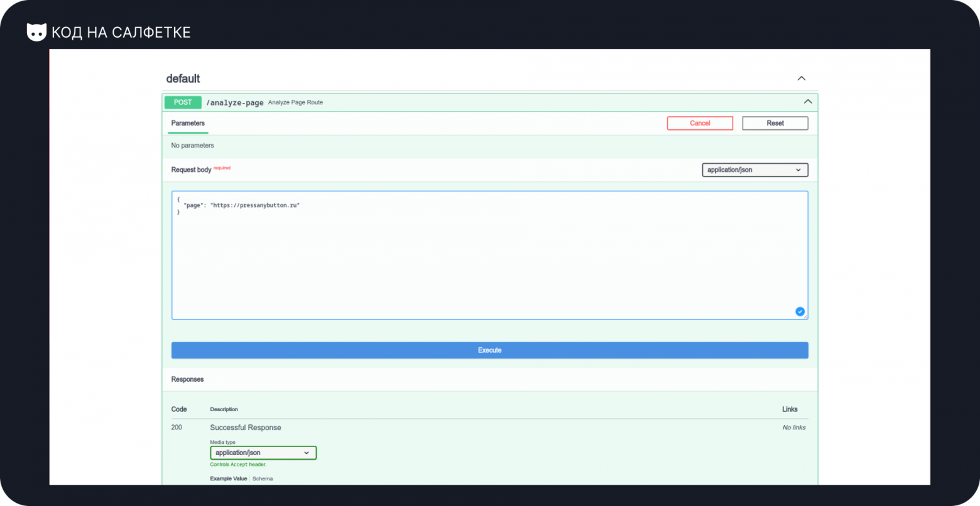980x506 pixels.
Task: Select the Parameters tab
Action: coord(188,123)
